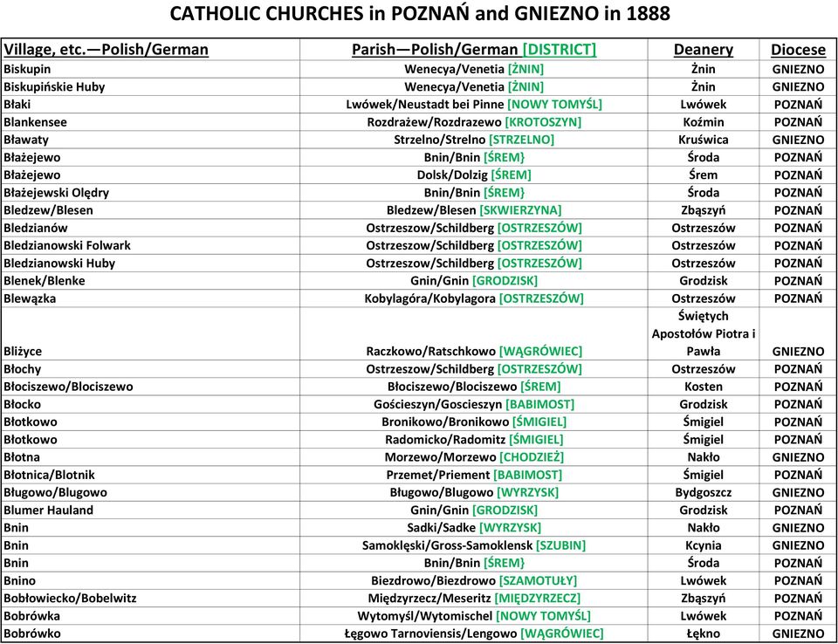
Task: Click 'Morzewo/Morzewo [CHODZIEŻ]' parish cell
Action: coord(473,457)
